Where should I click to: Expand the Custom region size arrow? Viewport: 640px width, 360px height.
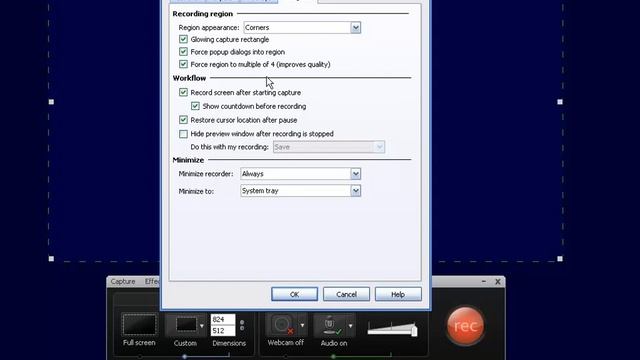[202, 326]
